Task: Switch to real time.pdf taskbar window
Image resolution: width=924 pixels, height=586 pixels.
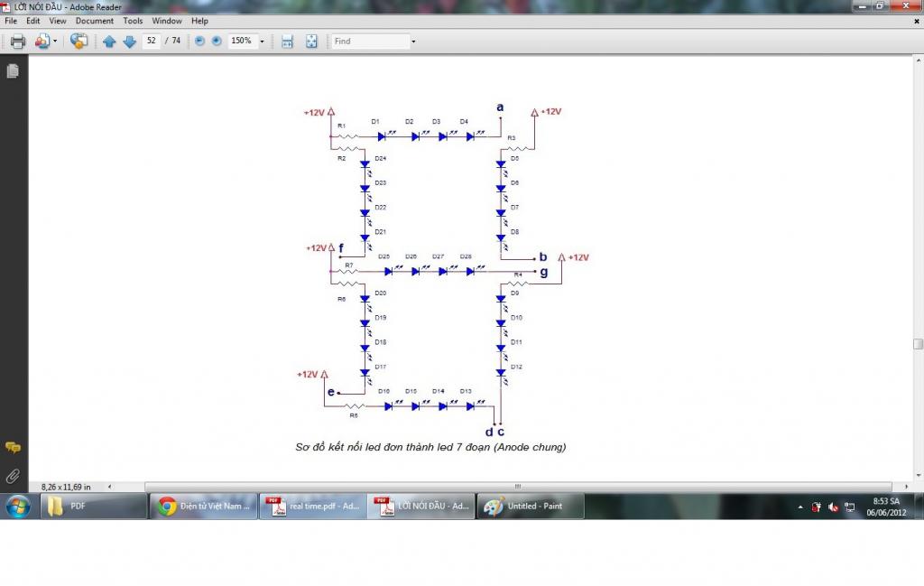Action: pyautogui.click(x=312, y=507)
